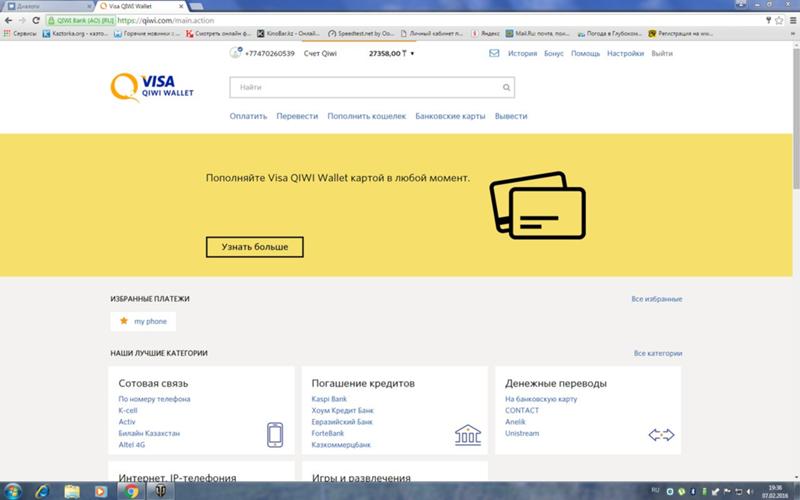Open the Оплатить menu item

tap(248, 116)
